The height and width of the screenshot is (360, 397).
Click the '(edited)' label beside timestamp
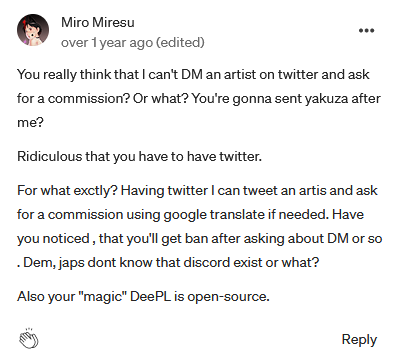(x=180, y=43)
